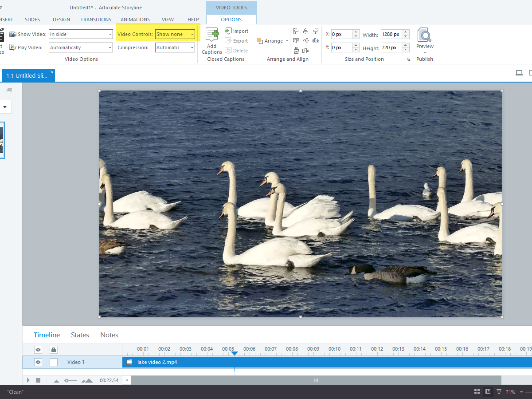Image resolution: width=532 pixels, height=399 pixels.
Task: Toggle visibility of Video 1 with the eye icon
Action: tap(38, 362)
